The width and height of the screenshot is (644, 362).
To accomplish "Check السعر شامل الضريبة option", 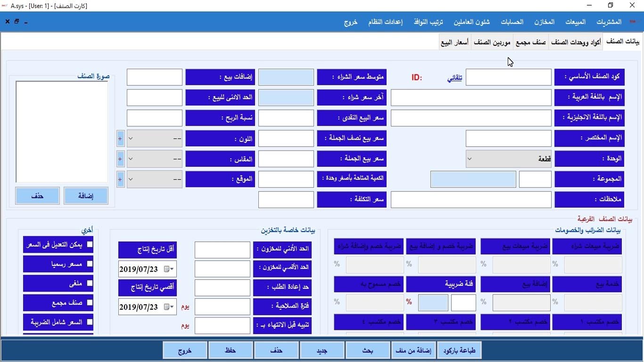I will coord(90,322).
